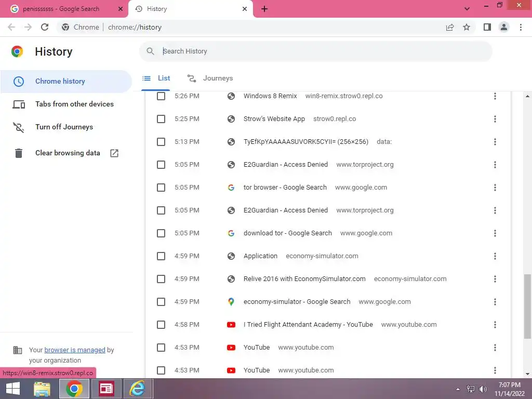Click the chrome://history address bar
Image resolution: width=532 pixels, height=399 pixels.
251,27
